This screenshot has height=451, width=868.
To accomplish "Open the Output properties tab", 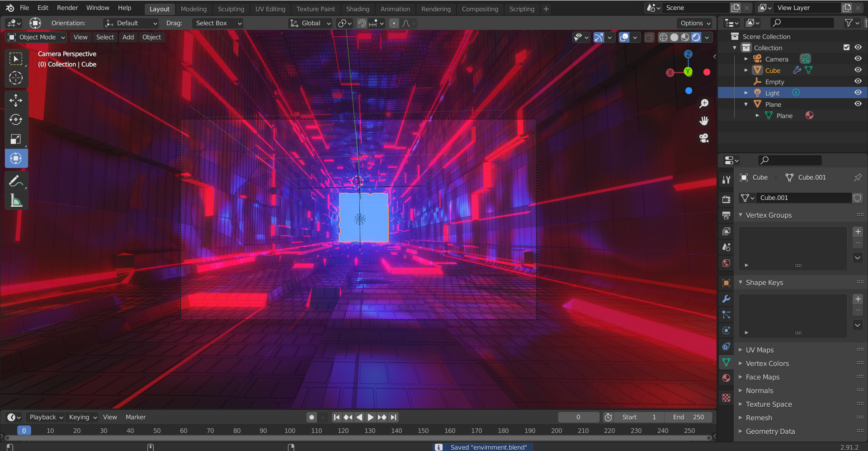I will (x=726, y=215).
